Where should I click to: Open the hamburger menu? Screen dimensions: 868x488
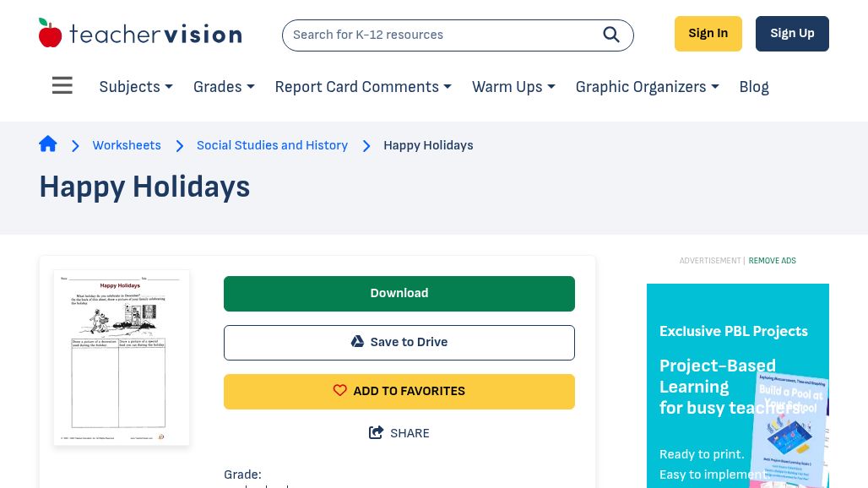point(62,86)
